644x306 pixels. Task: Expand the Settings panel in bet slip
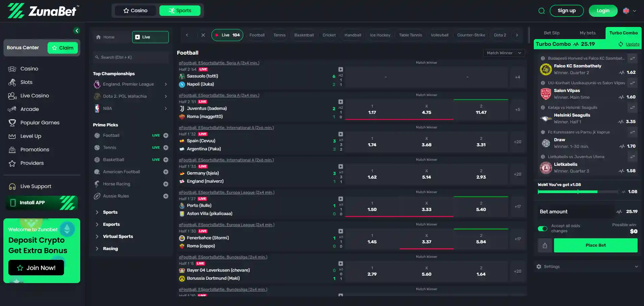pos(587,267)
